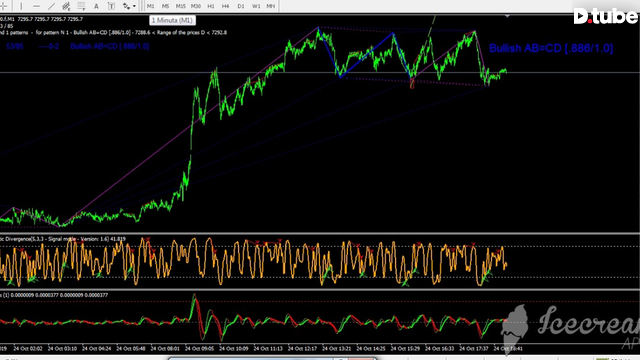Click the pattern description text line
This screenshot has width=640, height=360.
(113, 33)
